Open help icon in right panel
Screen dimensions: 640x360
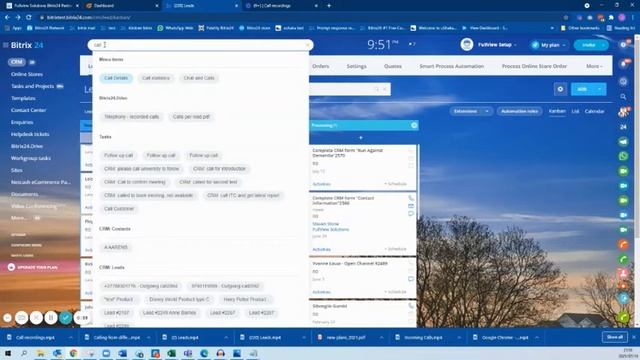click(x=623, y=44)
